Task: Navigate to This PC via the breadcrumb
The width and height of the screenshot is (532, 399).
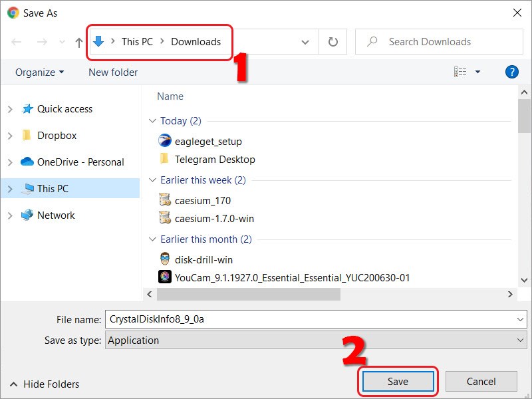Action: click(136, 41)
